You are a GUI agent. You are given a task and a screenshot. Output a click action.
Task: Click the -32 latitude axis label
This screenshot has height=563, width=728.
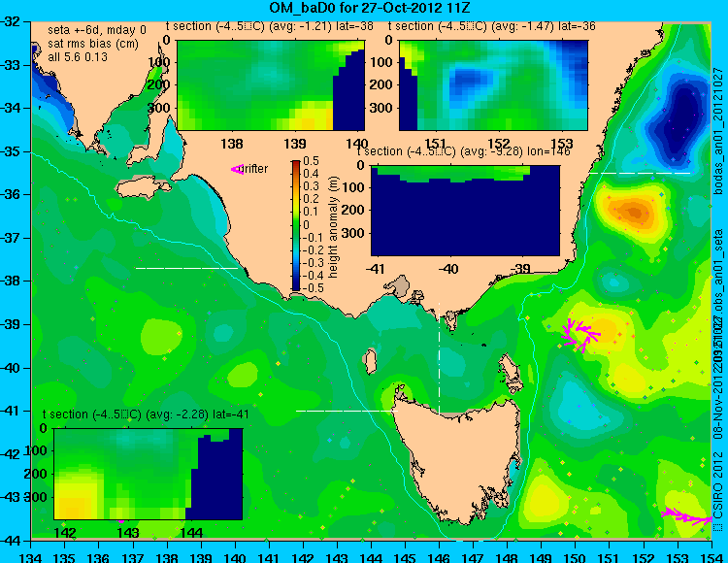coord(11,21)
